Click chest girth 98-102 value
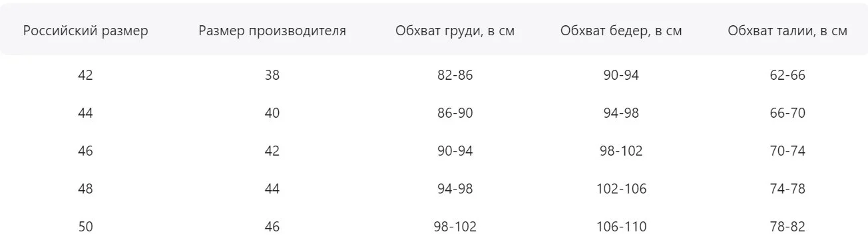 [x=455, y=227]
